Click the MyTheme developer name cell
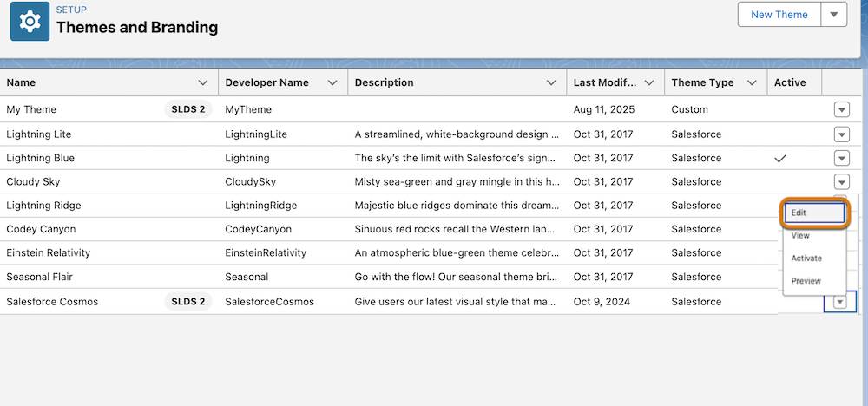The image size is (868, 406). click(283, 109)
